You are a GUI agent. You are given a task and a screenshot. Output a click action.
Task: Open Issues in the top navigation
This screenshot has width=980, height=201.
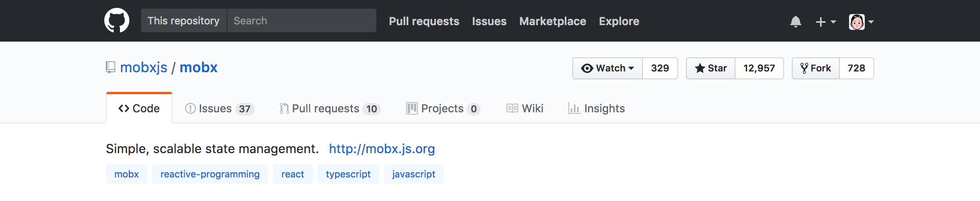coord(489,21)
